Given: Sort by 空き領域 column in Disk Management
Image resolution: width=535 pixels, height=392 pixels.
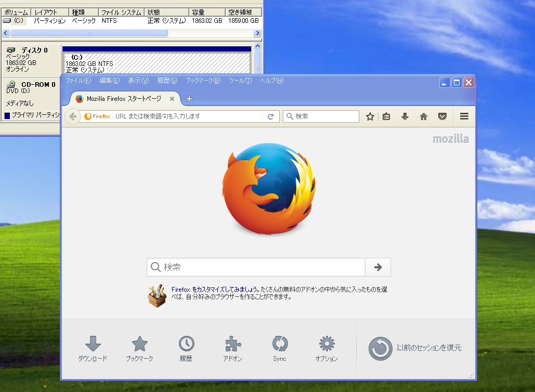Looking at the screenshot, I should [244, 12].
